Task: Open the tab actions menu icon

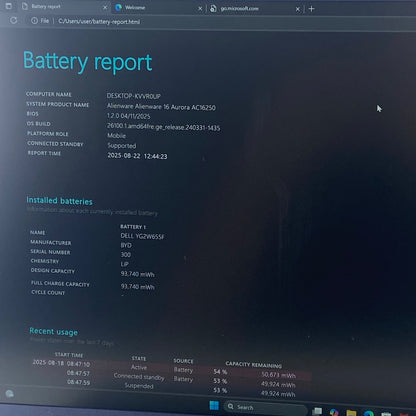Action: 9,6
